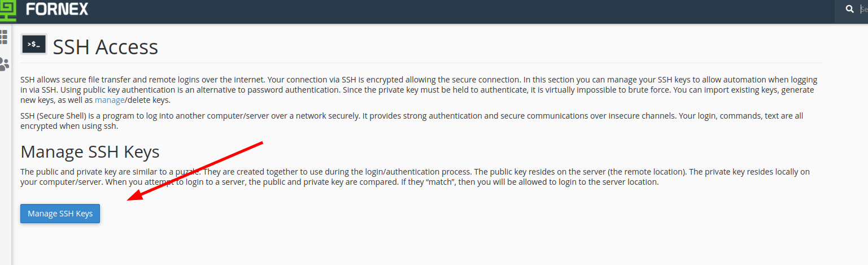
Task: Follow the blue "manage" link
Action: [109, 100]
